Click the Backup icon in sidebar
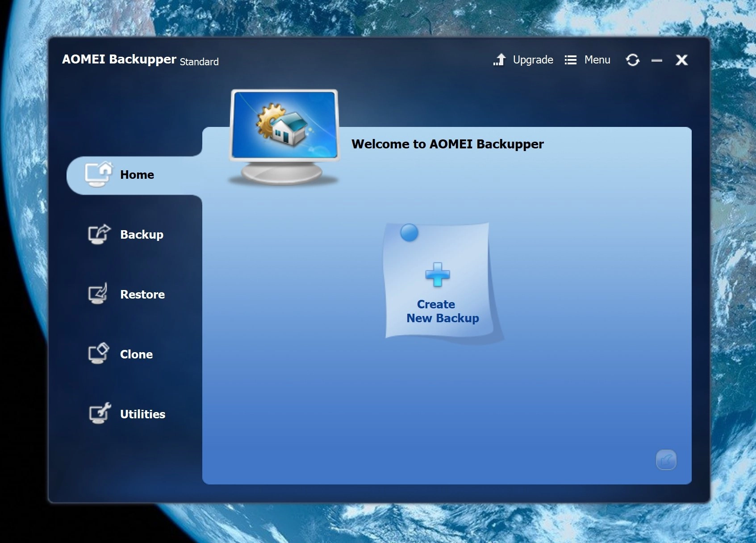The width and height of the screenshot is (756, 543). (x=98, y=234)
